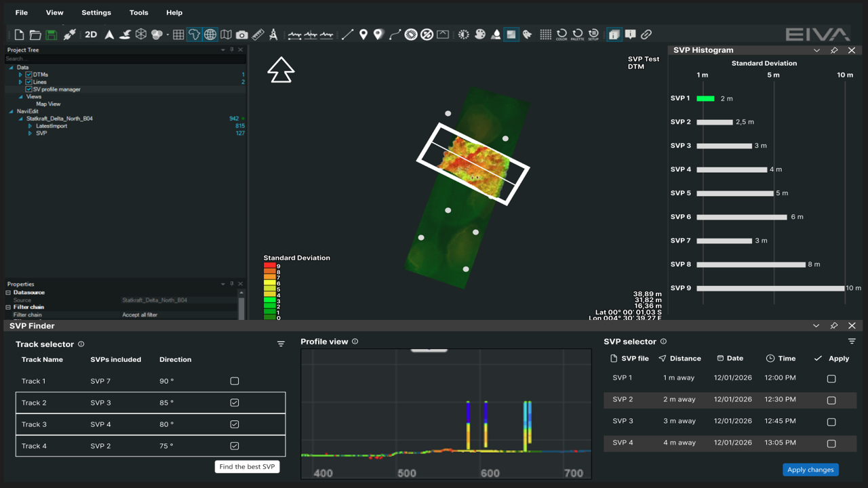
Task: Toggle the globe toolbar icon
Action: click(210, 35)
